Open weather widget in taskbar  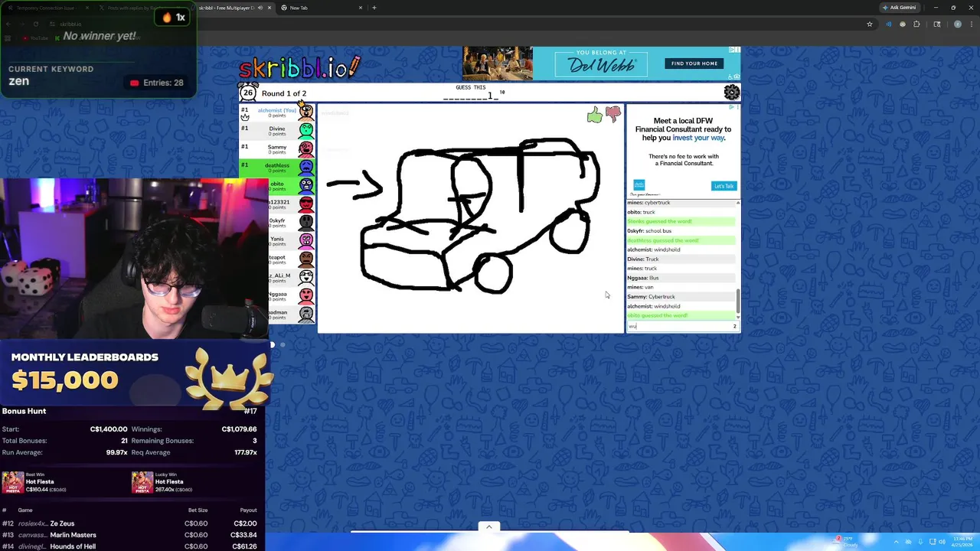(846, 541)
